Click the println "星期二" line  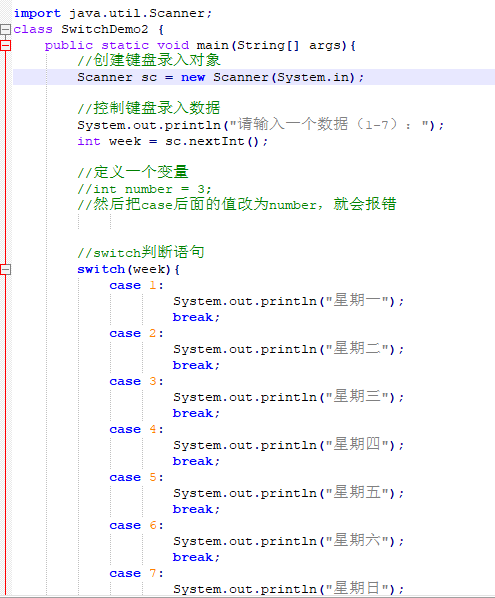click(288, 349)
